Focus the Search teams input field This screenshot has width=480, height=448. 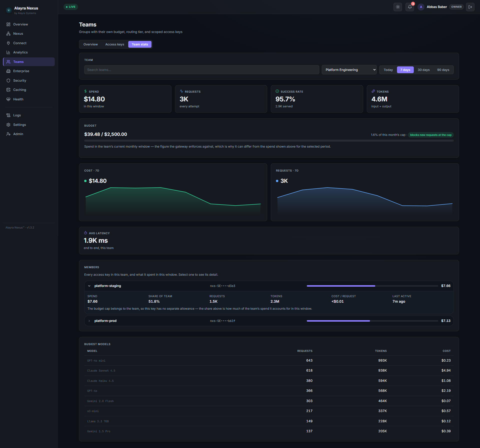[201, 70]
